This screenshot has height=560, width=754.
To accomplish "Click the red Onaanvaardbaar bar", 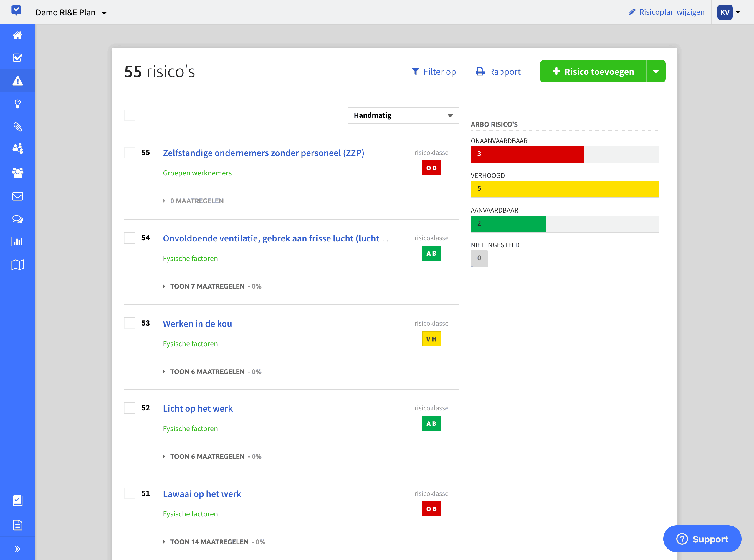I will click(x=527, y=154).
